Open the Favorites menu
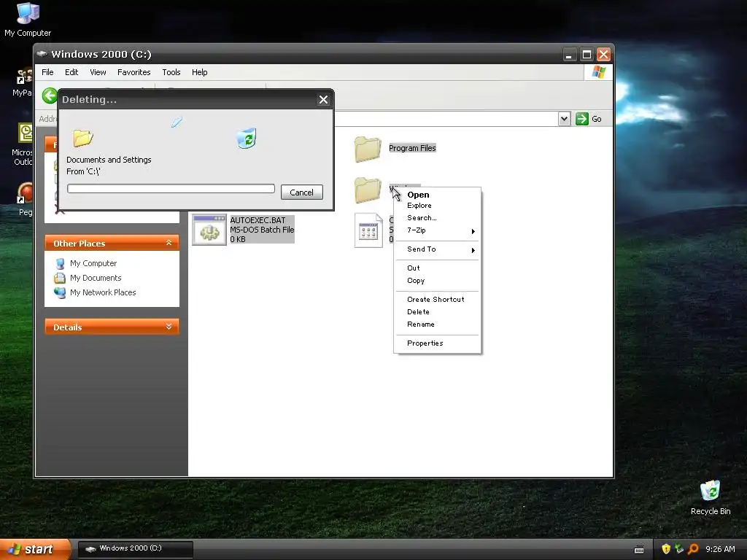Screen dimensions: 747x560 (134, 72)
